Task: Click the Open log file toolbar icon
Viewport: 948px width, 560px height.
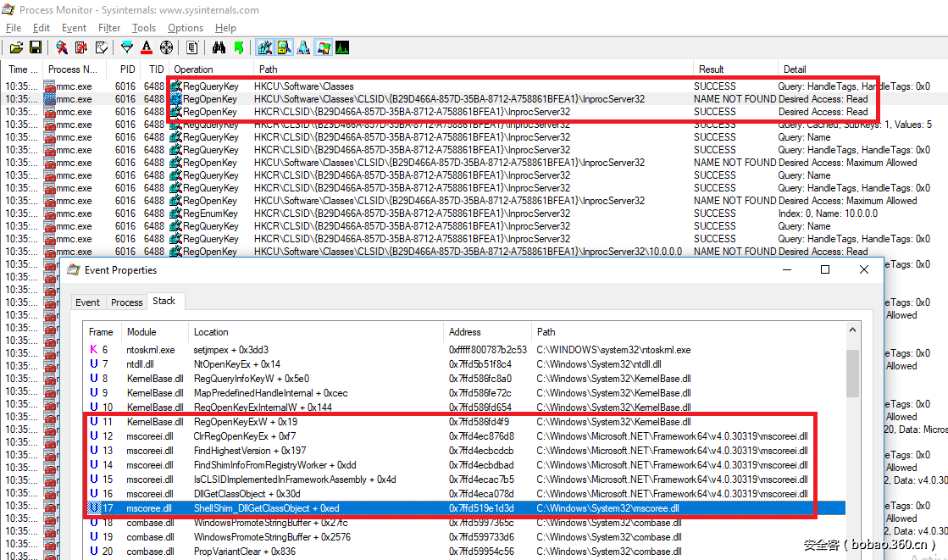Action: coord(16,47)
